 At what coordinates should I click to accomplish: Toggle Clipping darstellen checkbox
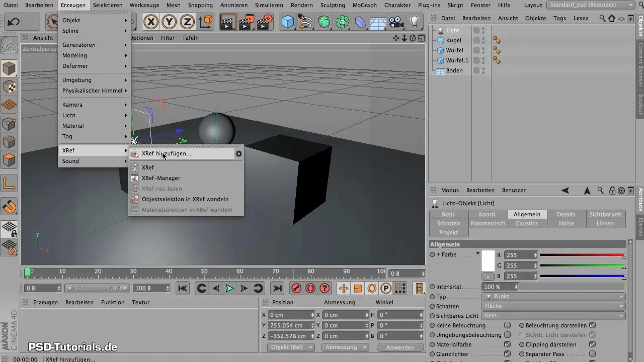pos(592,344)
